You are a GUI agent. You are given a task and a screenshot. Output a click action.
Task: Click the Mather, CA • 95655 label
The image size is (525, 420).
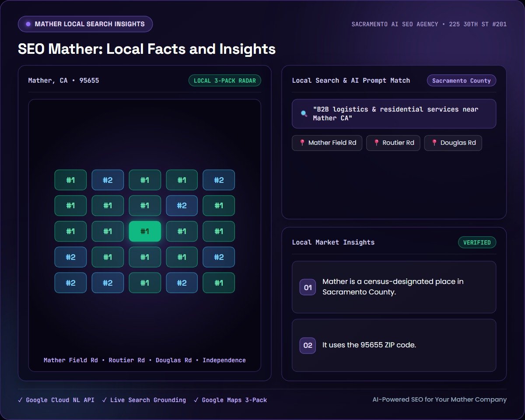pos(63,80)
